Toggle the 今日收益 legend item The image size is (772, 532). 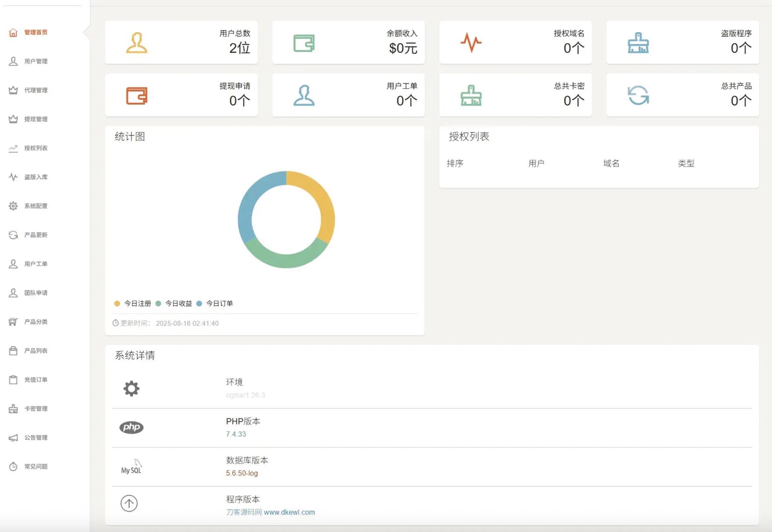(179, 303)
